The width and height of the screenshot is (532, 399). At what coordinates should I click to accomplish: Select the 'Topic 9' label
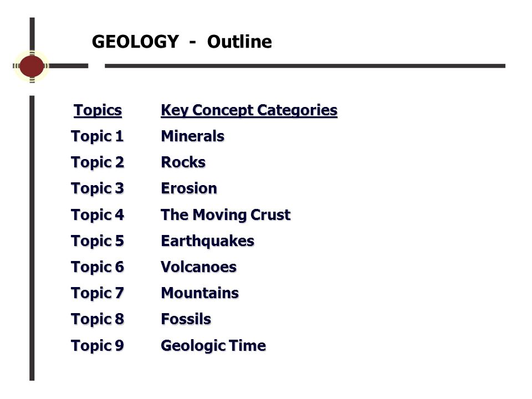98,346
